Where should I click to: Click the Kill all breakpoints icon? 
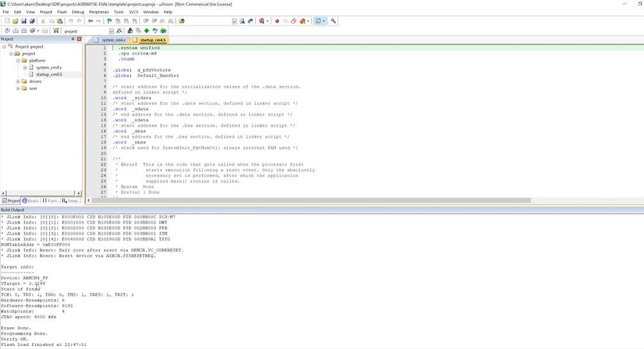coord(302,21)
